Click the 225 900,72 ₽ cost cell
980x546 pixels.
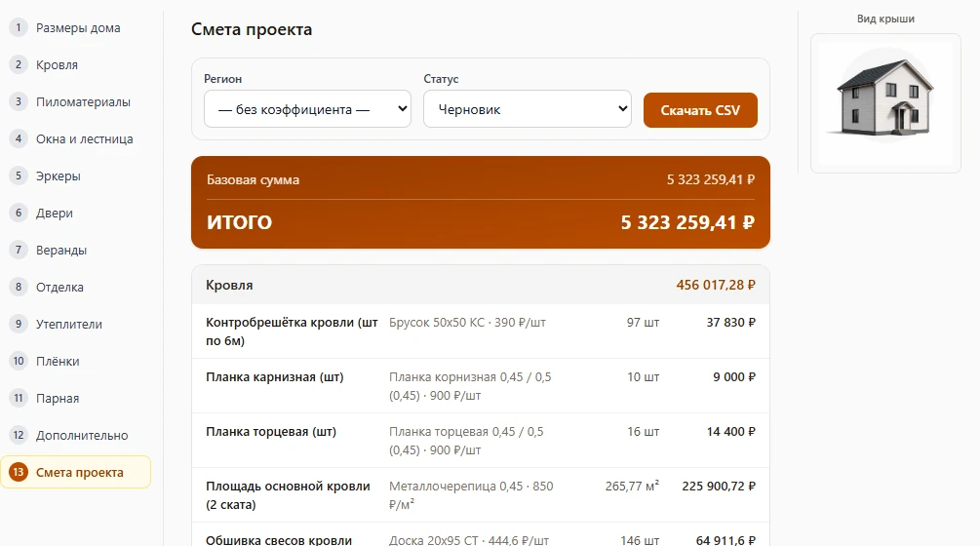(719, 486)
